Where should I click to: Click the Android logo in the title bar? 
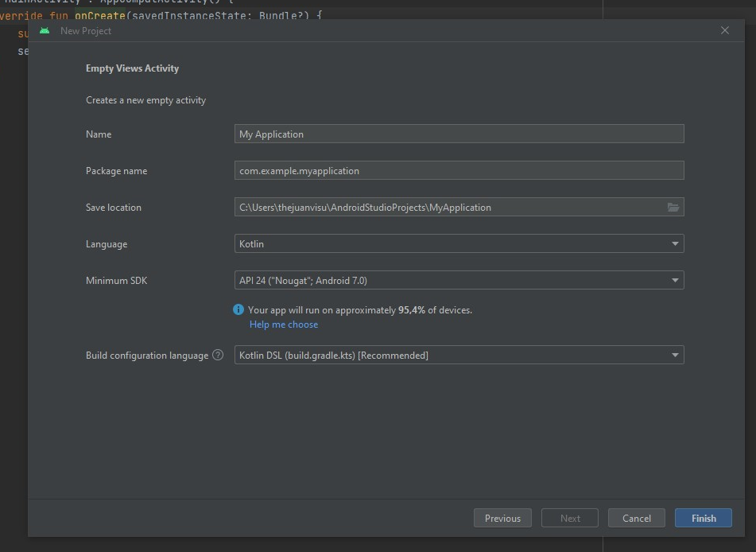(x=45, y=31)
